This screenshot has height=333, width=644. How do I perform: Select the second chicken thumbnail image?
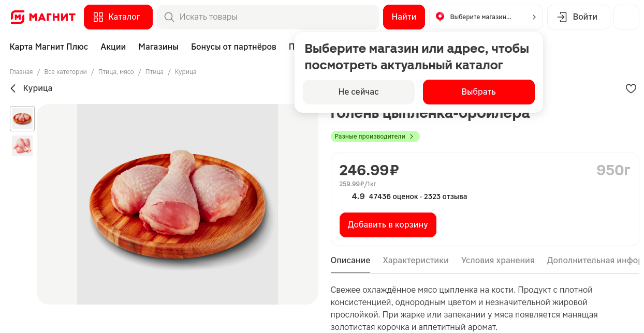22,146
